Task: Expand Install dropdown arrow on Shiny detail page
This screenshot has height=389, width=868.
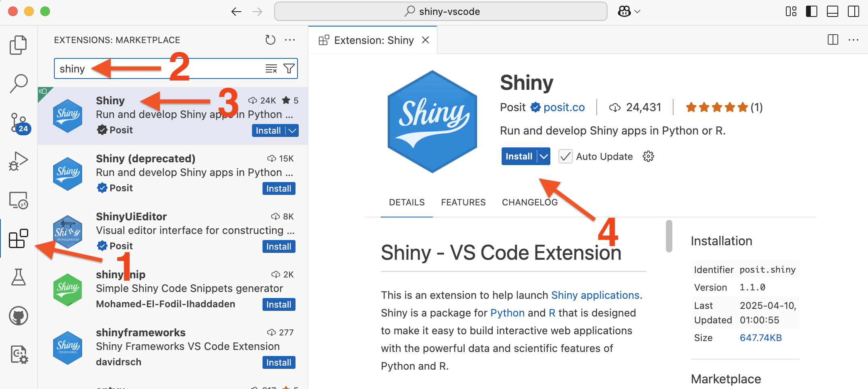Action: (x=544, y=157)
